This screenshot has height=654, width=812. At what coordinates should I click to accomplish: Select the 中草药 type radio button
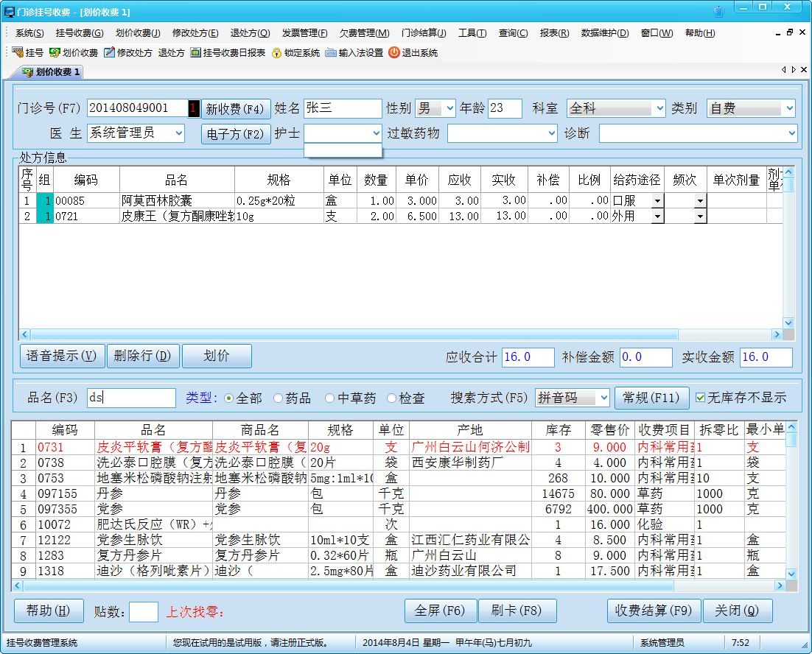point(330,398)
